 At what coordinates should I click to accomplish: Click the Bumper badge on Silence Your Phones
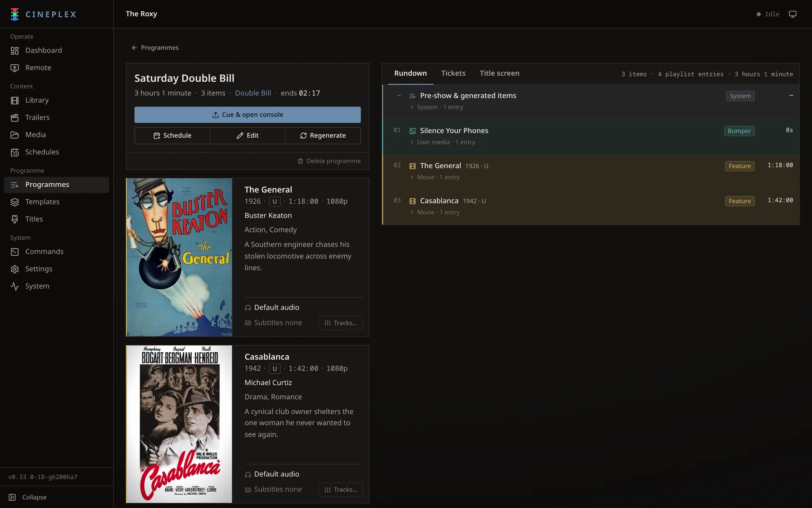739,131
